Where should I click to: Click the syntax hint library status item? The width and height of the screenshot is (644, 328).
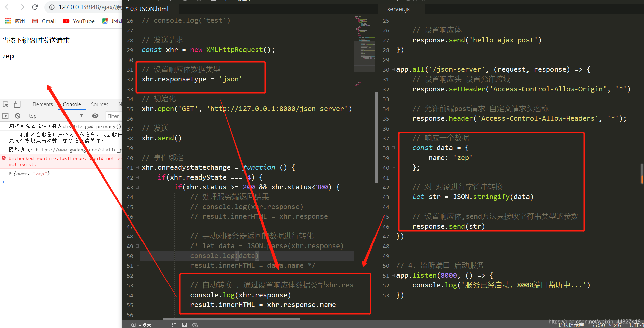tap(571, 325)
